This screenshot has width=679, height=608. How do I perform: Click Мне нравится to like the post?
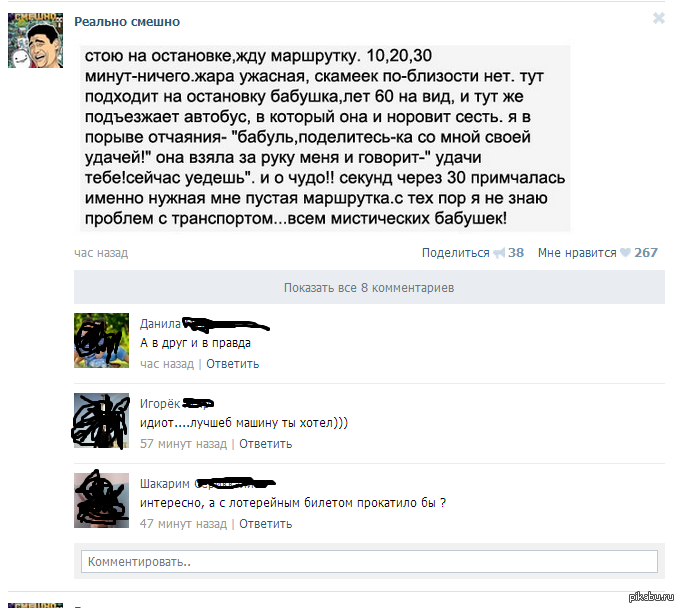coord(577,252)
